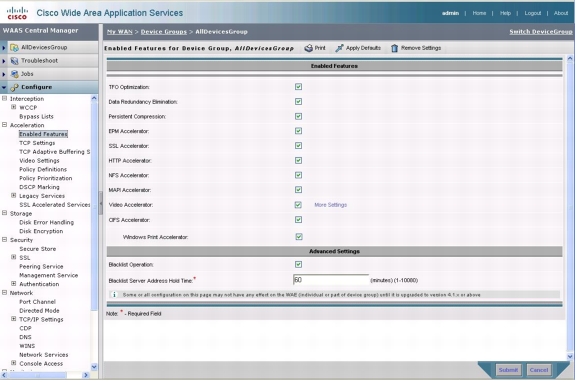Click the Remove Settings trash icon

tap(394, 48)
